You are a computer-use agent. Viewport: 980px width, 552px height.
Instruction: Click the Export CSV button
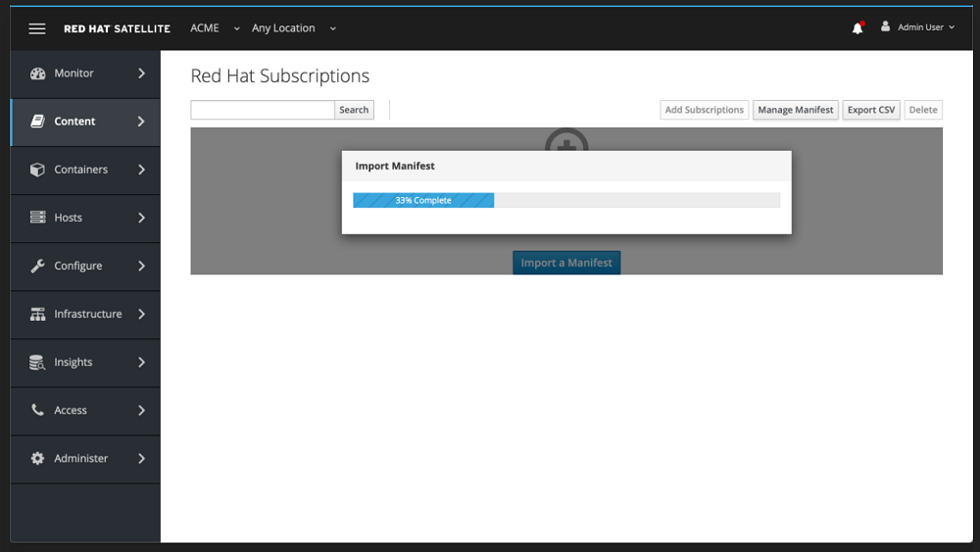[x=871, y=110]
